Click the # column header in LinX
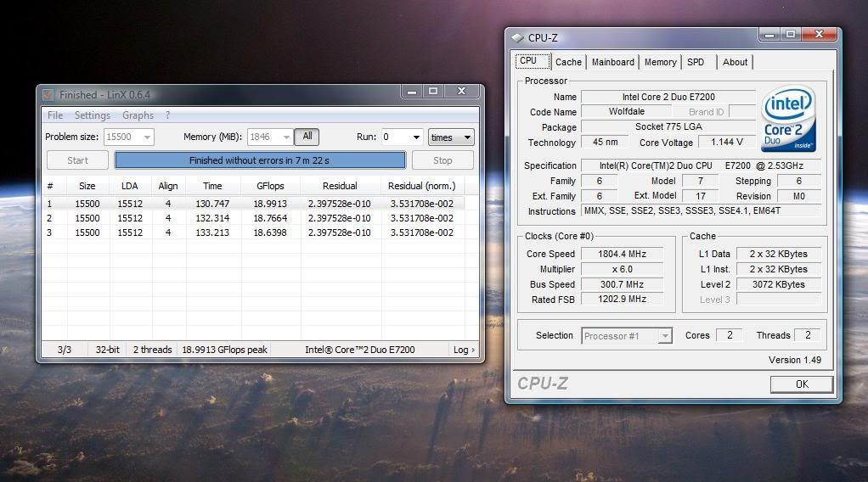Screen dimensions: 868x482 pos(50,186)
